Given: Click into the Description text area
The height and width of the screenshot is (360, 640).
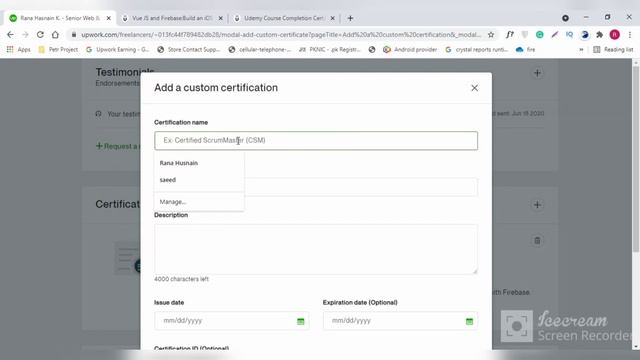Looking at the screenshot, I should pyautogui.click(x=316, y=249).
